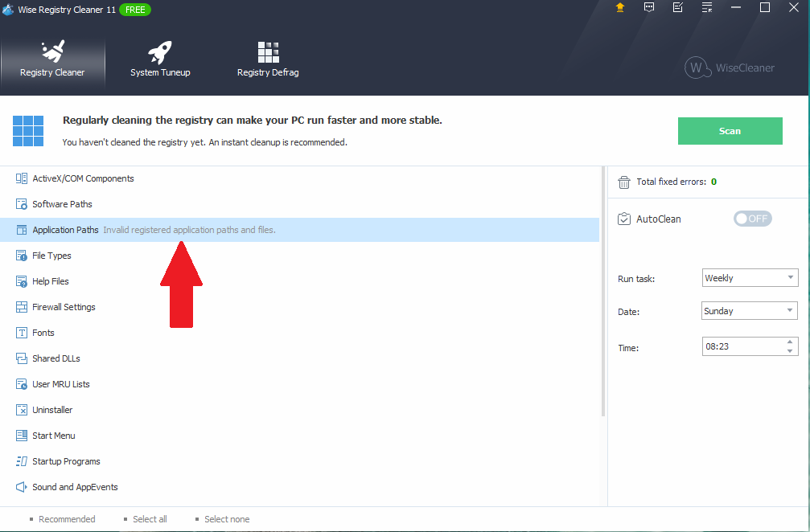Screen dimensions: 810x532
Task: Open the Run task Weekly dropdown
Action: (x=750, y=278)
